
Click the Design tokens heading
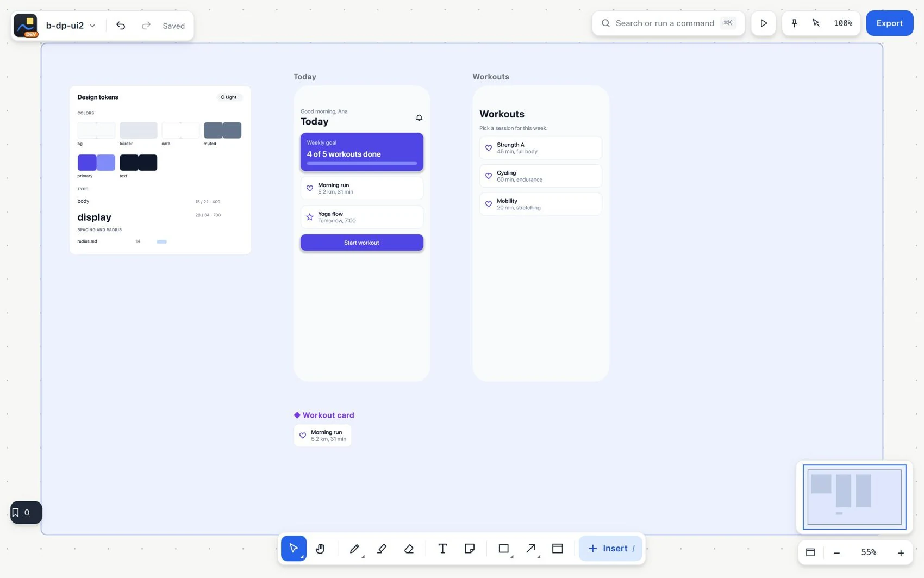pyautogui.click(x=98, y=97)
